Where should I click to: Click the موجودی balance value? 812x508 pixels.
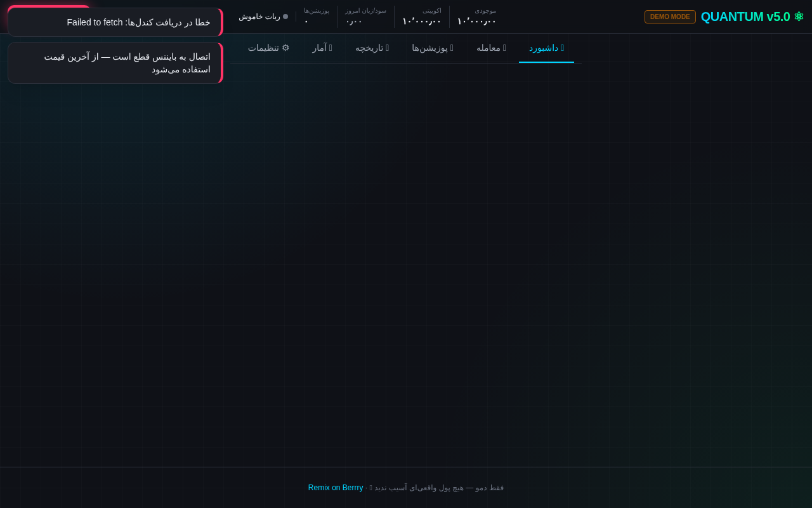[x=476, y=21]
